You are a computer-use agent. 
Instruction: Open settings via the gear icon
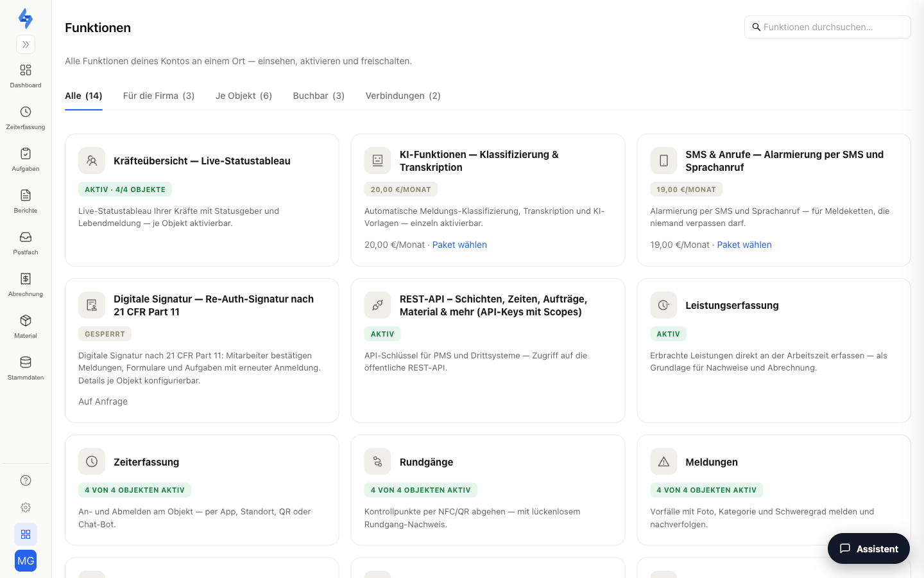point(26,507)
